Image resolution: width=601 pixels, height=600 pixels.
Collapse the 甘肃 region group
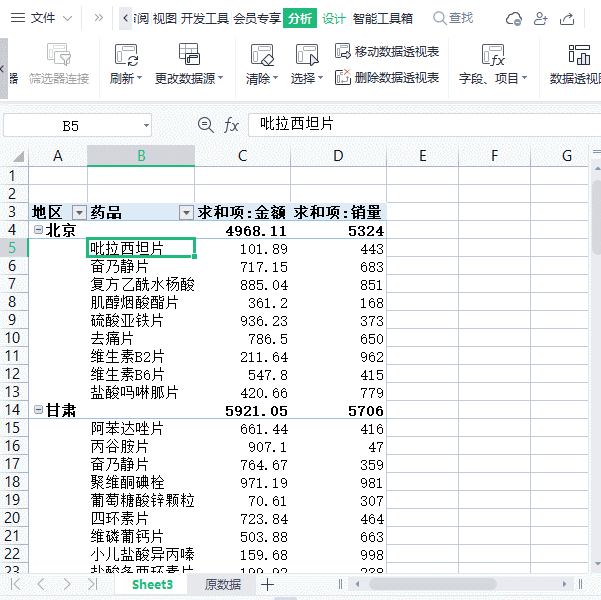pos(38,410)
